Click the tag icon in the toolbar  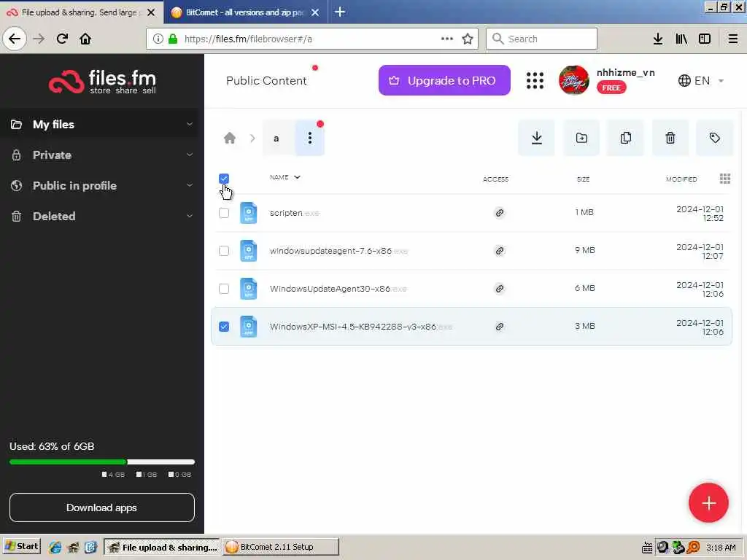coord(714,138)
